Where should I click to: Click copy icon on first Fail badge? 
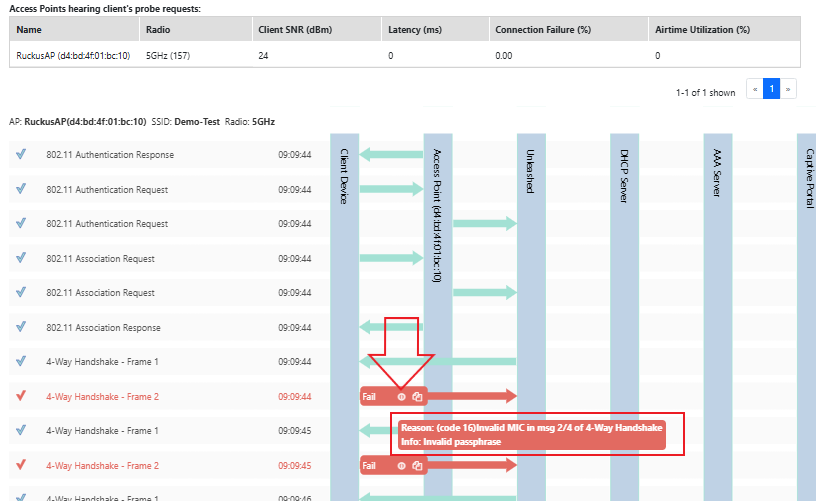pyautogui.click(x=417, y=397)
